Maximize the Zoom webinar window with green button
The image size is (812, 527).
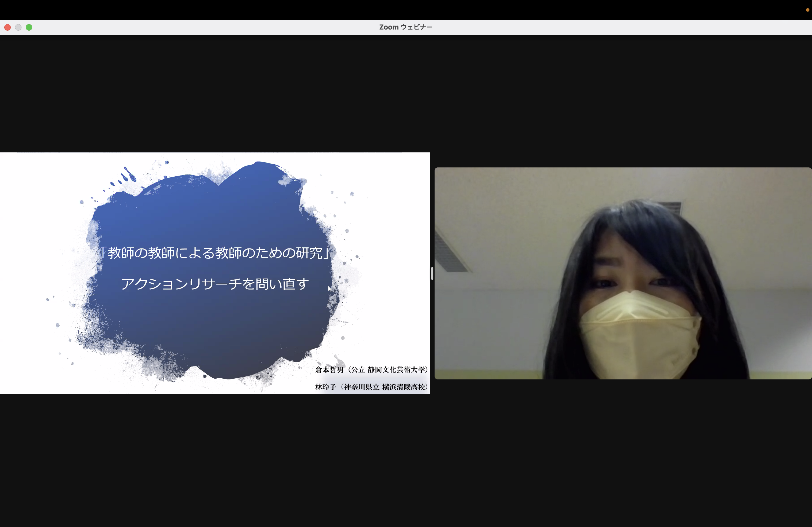point(29,27)
